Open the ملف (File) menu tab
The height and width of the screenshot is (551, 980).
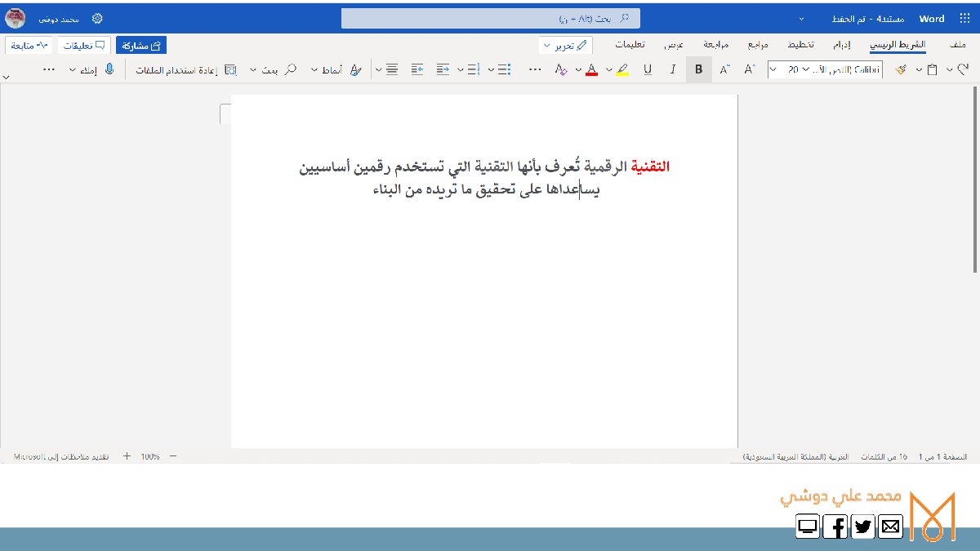(x=960, y=45)
